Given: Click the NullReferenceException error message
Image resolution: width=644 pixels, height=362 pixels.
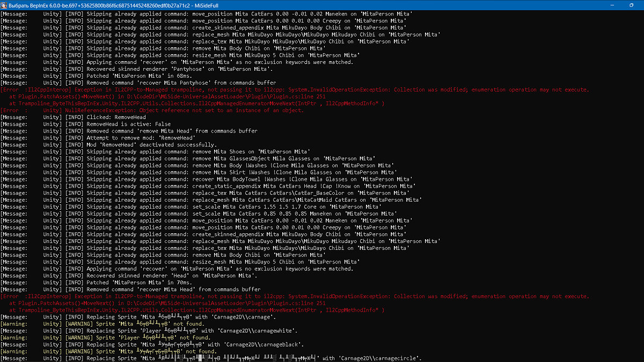Looking at the screenshot, I should 182,110.
